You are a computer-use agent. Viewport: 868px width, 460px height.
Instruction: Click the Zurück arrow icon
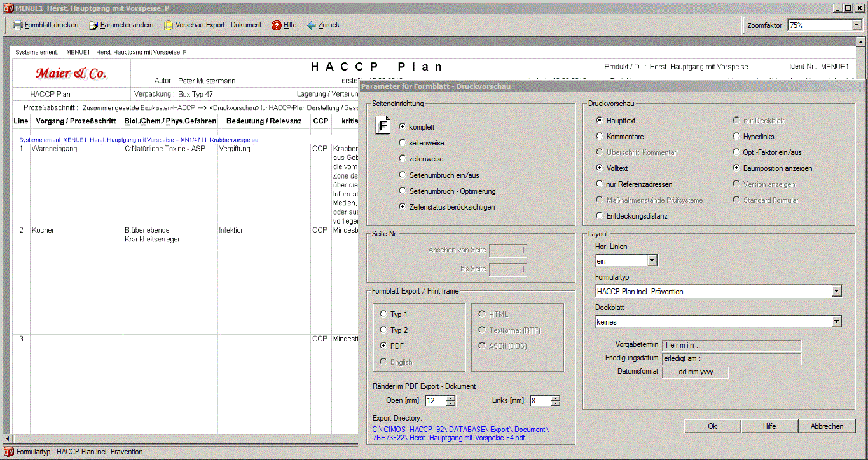click(x=312, y=25)
